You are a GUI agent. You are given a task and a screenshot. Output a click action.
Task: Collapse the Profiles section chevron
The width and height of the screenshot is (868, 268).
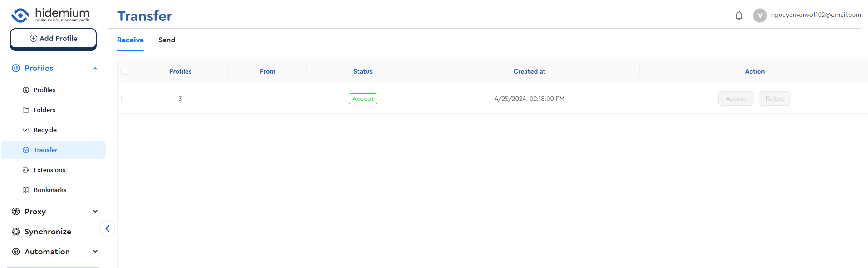(95, 69)
